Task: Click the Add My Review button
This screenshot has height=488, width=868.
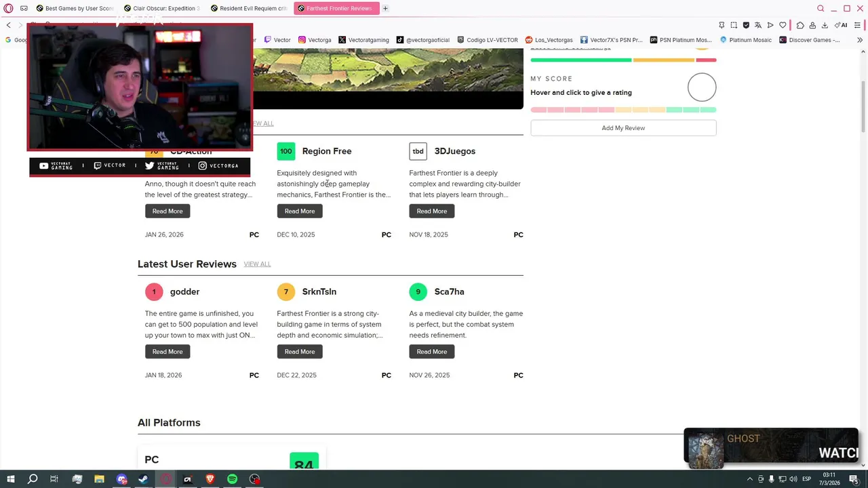Action: 623,128
